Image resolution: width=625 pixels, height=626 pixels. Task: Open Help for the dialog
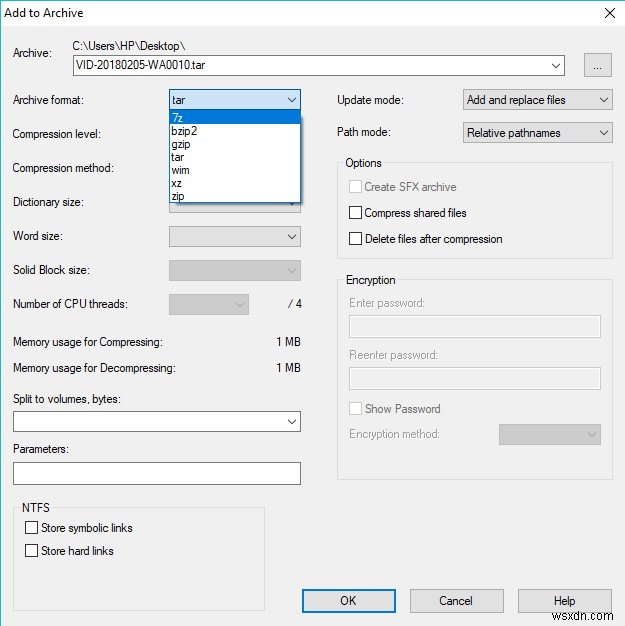coord(565,601)
